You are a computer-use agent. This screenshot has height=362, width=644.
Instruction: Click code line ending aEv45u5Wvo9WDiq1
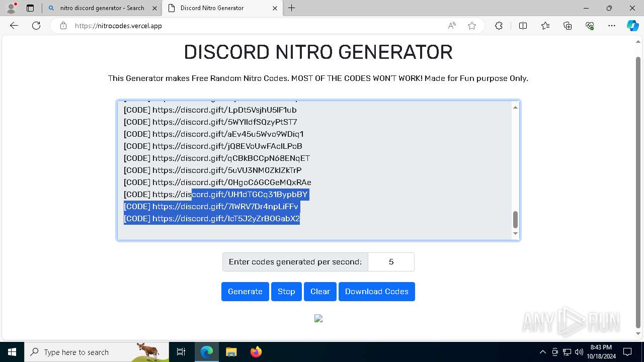(214, 134)
